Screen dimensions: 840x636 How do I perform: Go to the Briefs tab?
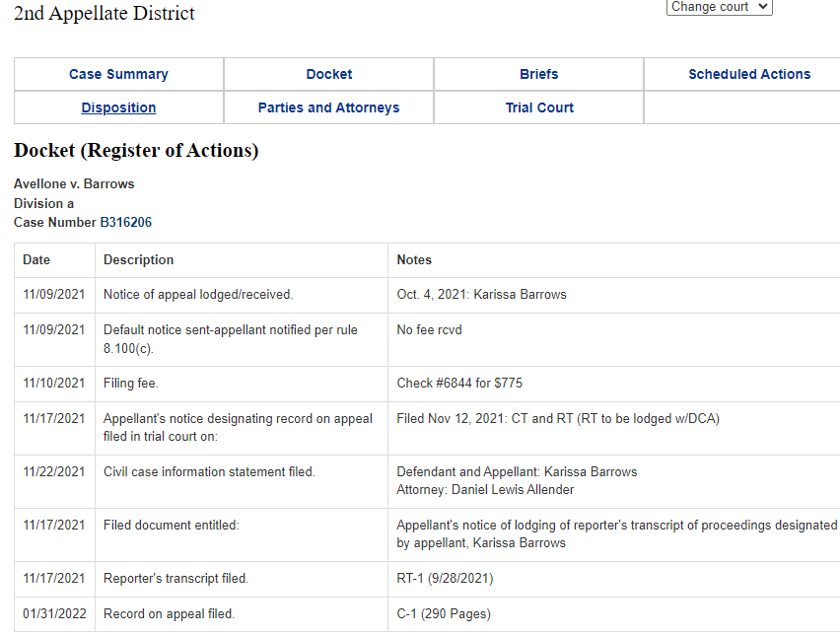pyautogui.click(x=539, y=74)
